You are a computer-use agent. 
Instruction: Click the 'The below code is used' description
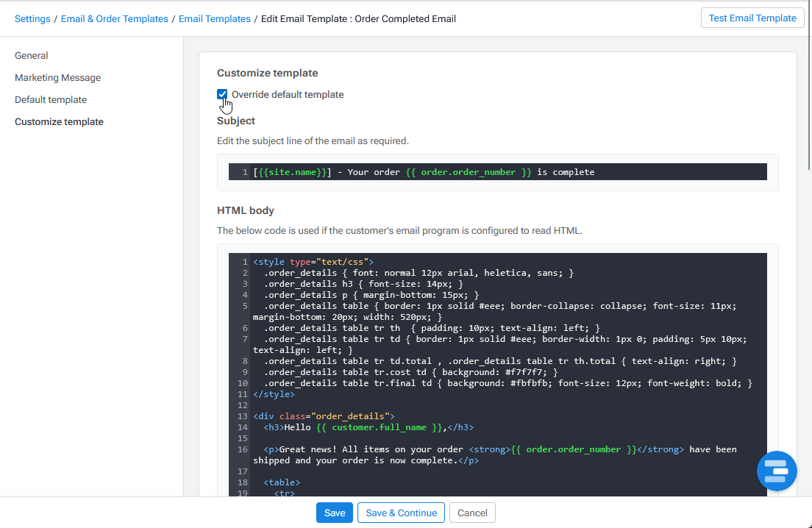click(x=399, y=230)
